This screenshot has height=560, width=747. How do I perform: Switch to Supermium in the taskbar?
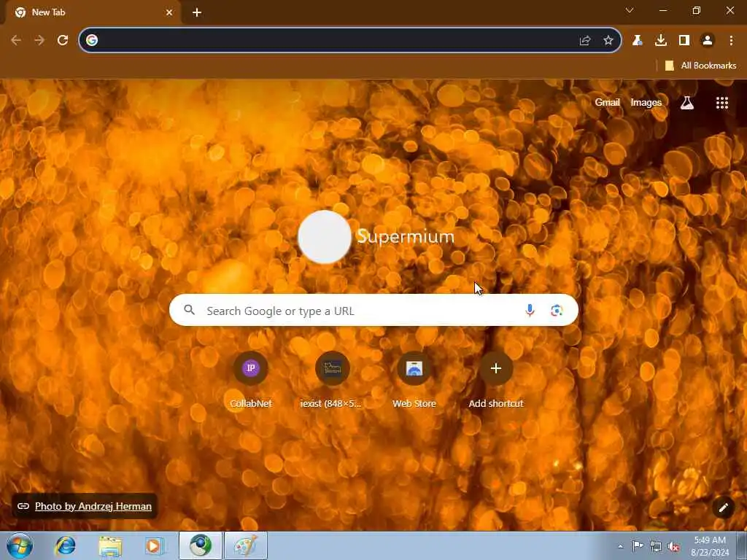point(201,545)
